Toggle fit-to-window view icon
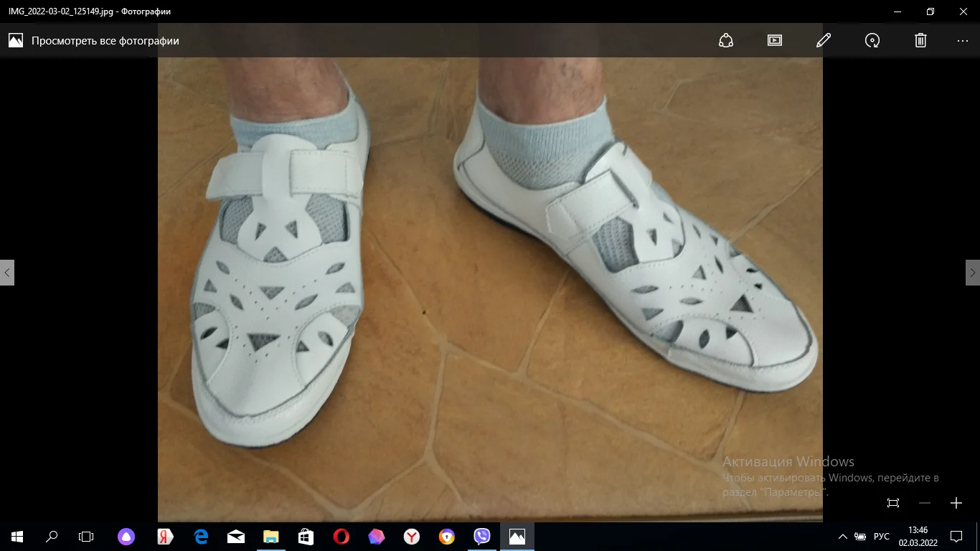Image resolution: width=980 pixels, height=551 pixels. (893, 503)
